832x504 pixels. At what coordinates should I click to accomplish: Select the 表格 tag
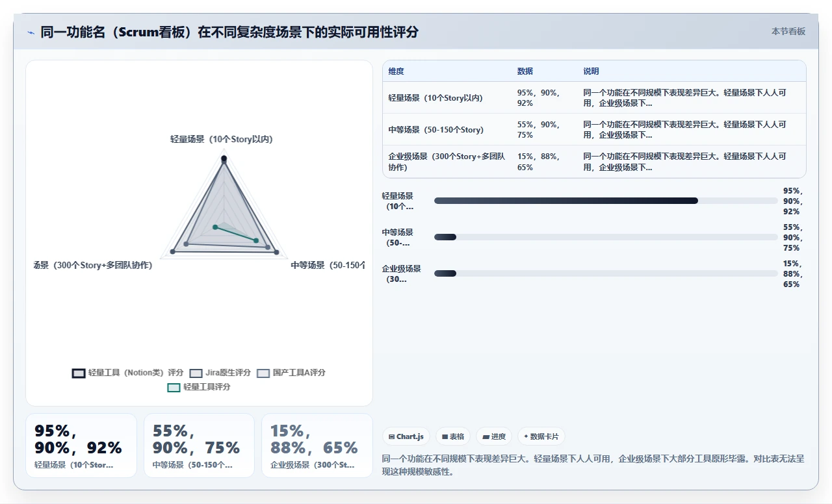(x=453, y=436)
